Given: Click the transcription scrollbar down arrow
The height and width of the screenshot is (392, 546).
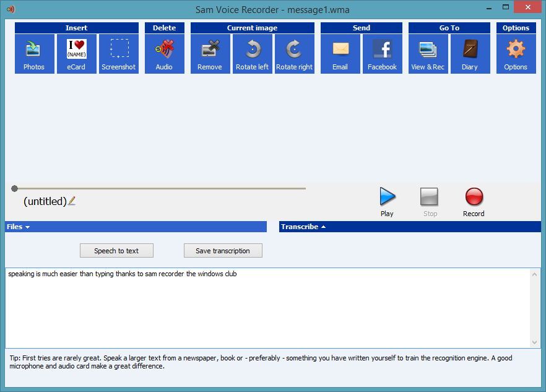Looking at the screenshot, I should click(x=534, y=342).
